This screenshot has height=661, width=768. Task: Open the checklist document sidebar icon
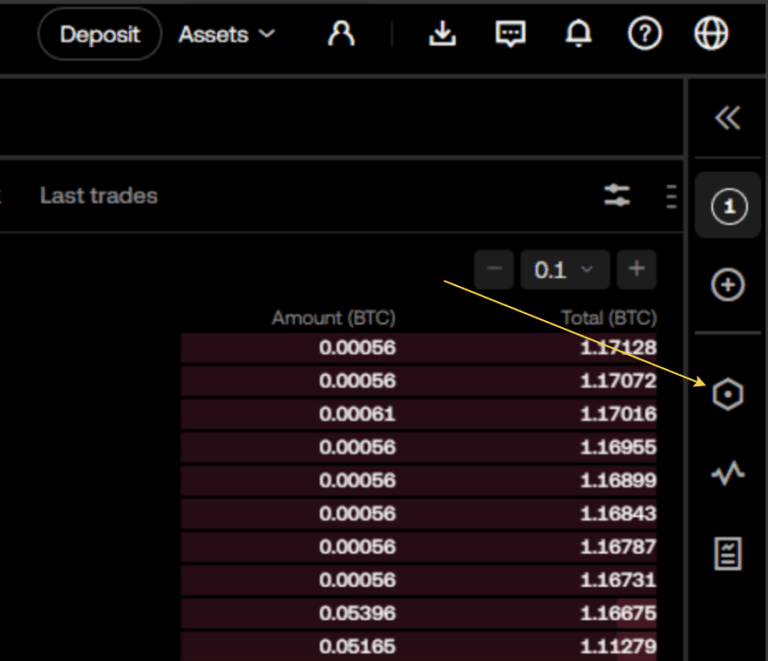(x=728, y=552)
